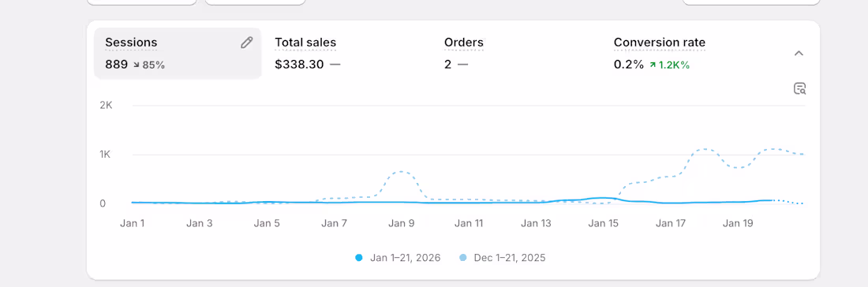Click the Jan 1 axis label
The image size is (868, 287).
[x=133, y=223]
